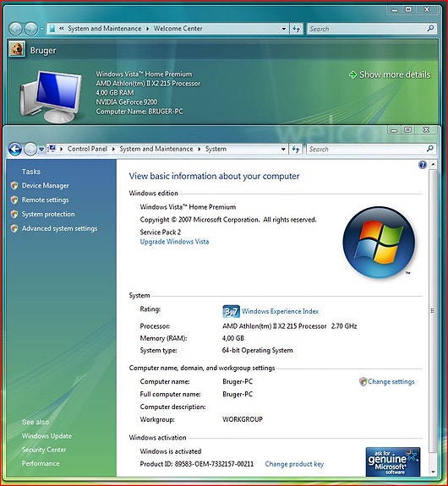Viewport: 448px width, 486px height.
Task: Click Change settings for computer name
Action: pos(391,381)
